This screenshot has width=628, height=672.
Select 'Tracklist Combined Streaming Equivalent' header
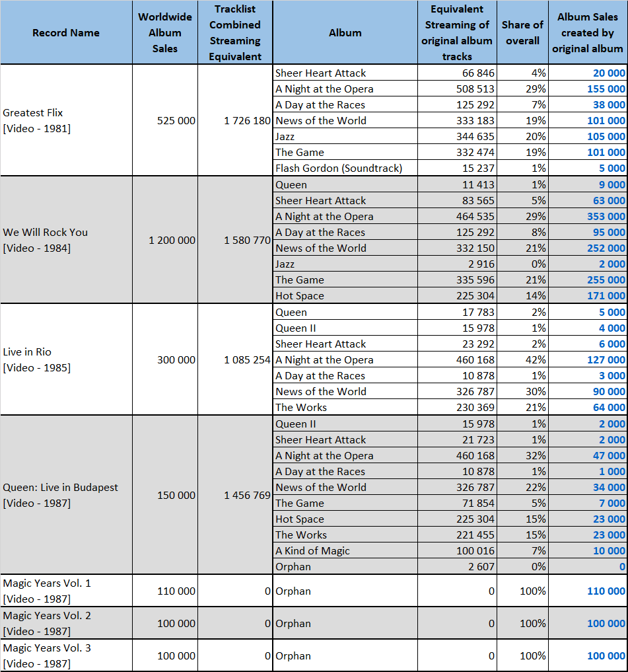(x=235, y=32)
